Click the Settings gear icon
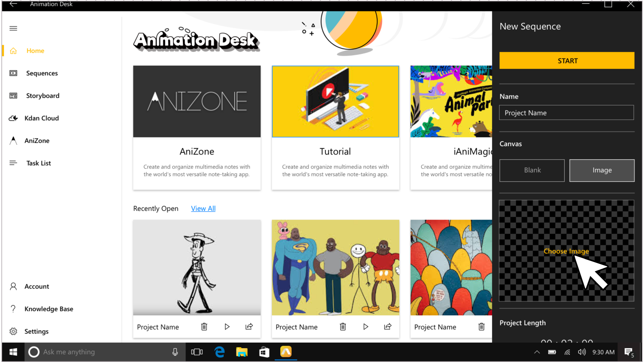 point(13,331)
